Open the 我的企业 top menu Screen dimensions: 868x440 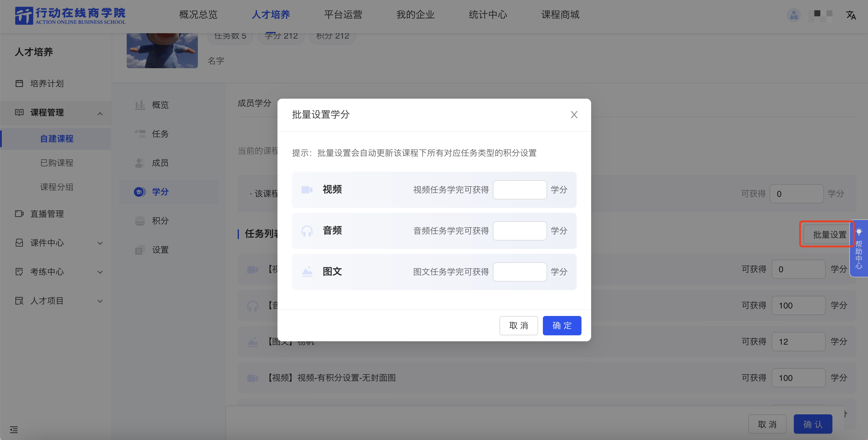(416, 14)
